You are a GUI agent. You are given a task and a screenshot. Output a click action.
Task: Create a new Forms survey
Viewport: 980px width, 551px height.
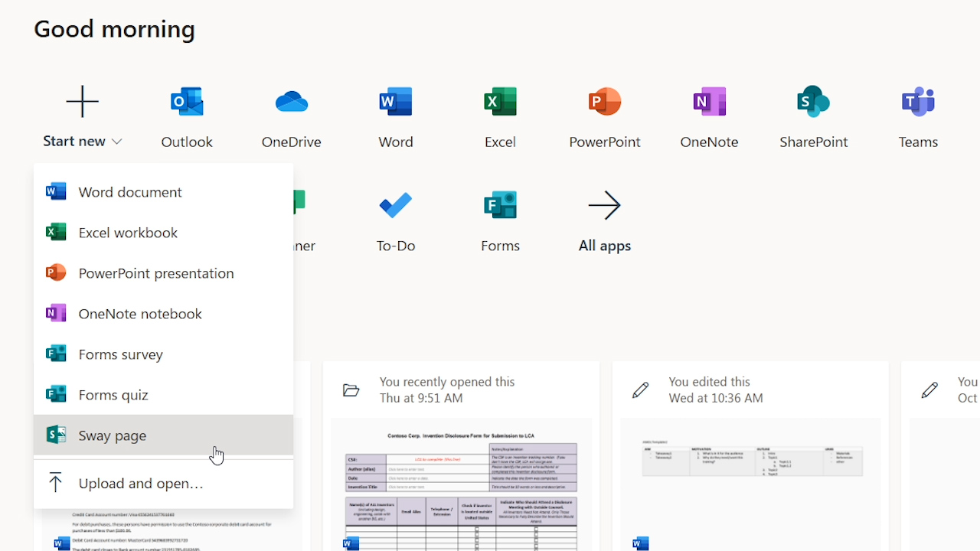tap(163, 354)
